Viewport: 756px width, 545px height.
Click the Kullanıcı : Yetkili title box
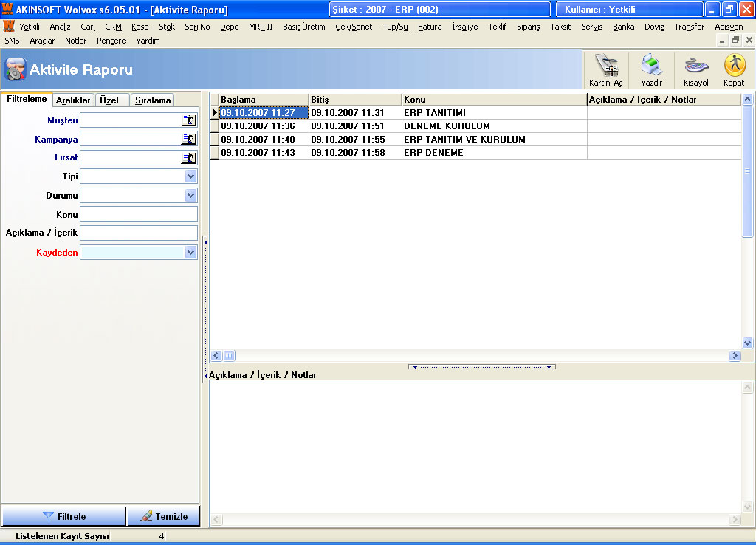point(629,9)
